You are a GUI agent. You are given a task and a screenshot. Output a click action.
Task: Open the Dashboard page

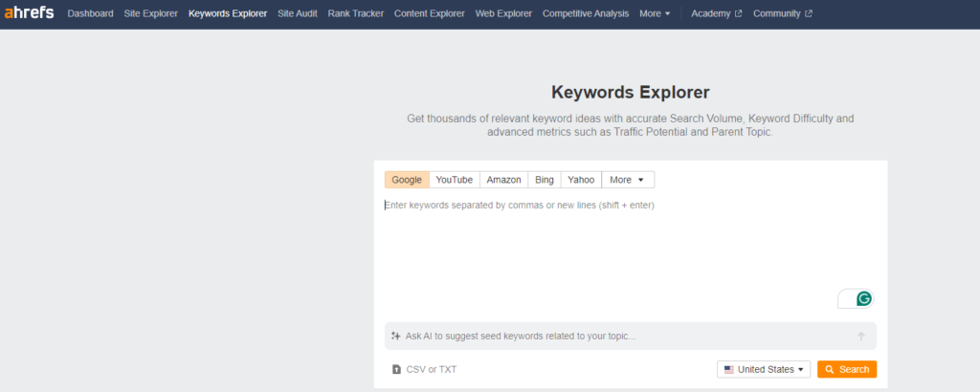[91, 13]
